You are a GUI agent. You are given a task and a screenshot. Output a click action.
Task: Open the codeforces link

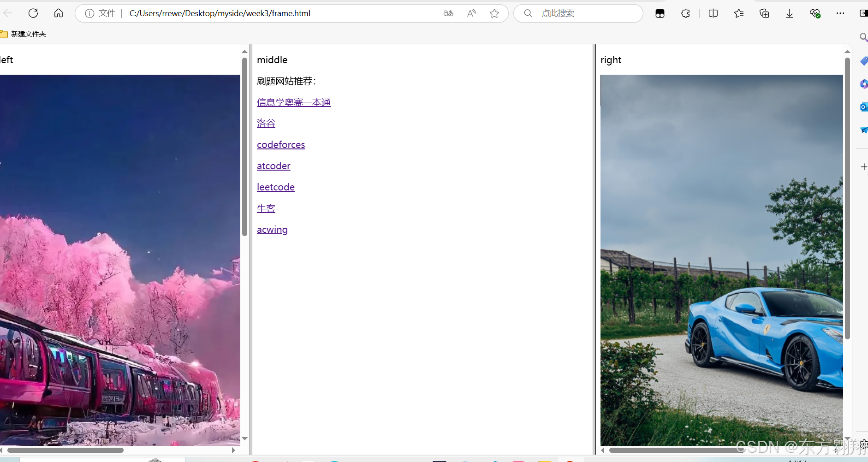click(x=281, y=145)
